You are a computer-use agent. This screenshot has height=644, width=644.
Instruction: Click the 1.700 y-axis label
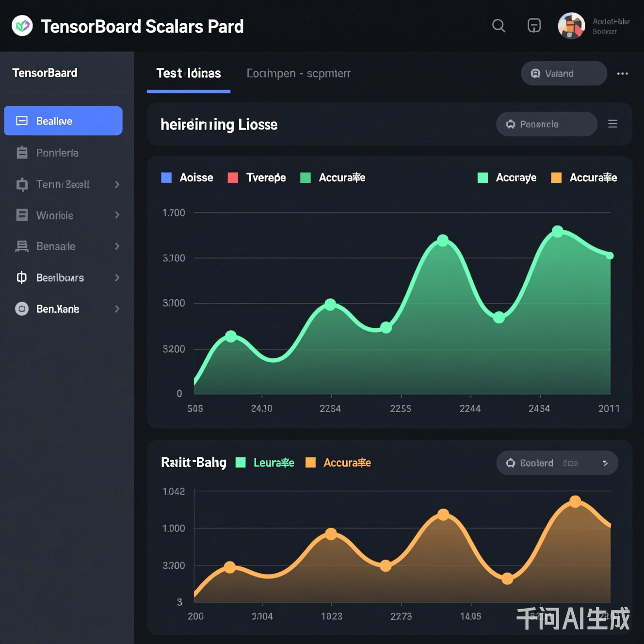pyautogui.click(x=174, y=213)
